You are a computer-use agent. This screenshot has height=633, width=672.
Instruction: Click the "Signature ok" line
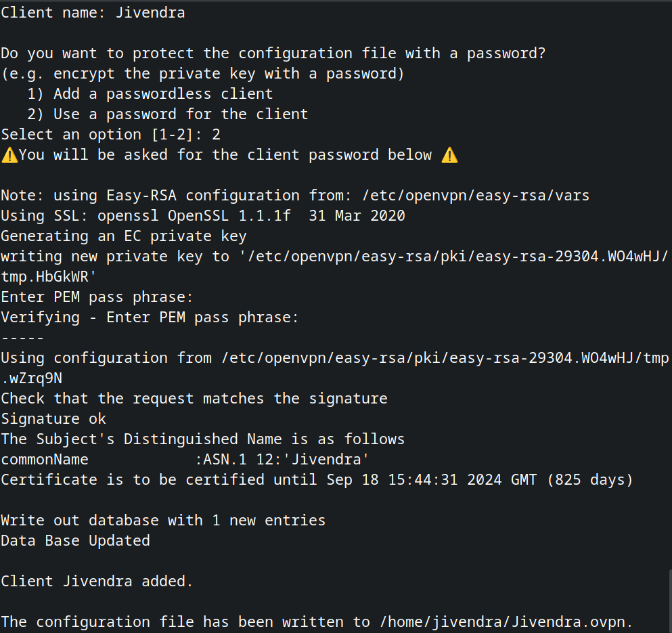point(53,419)
